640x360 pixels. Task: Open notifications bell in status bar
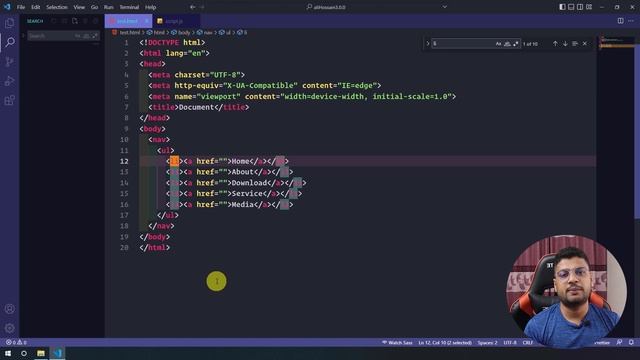point(631,342)
